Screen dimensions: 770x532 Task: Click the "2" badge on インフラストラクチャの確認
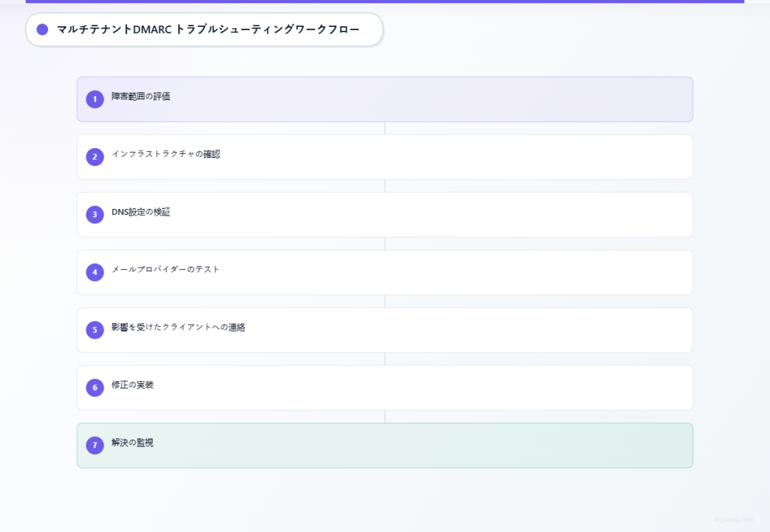coord(94,157)
